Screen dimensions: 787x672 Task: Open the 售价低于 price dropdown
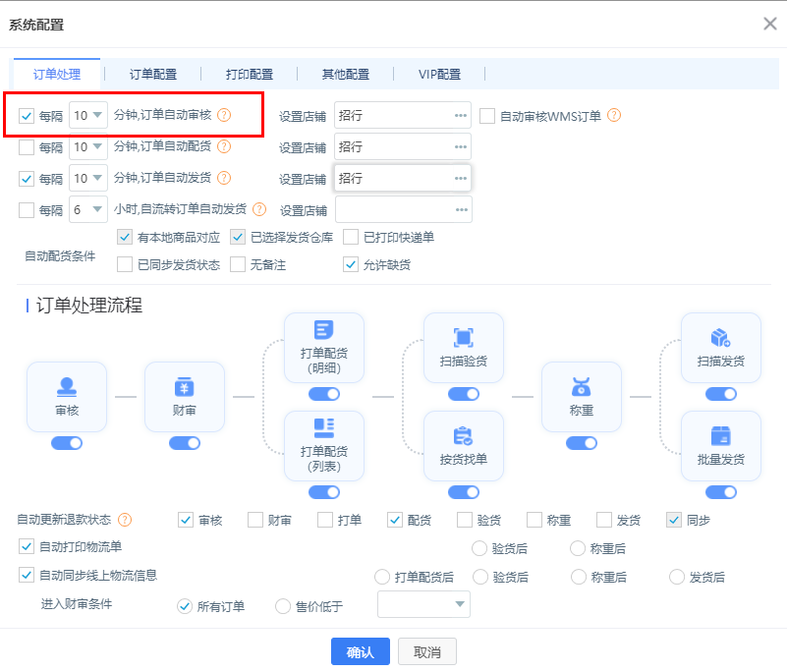[x=423, y=604]
